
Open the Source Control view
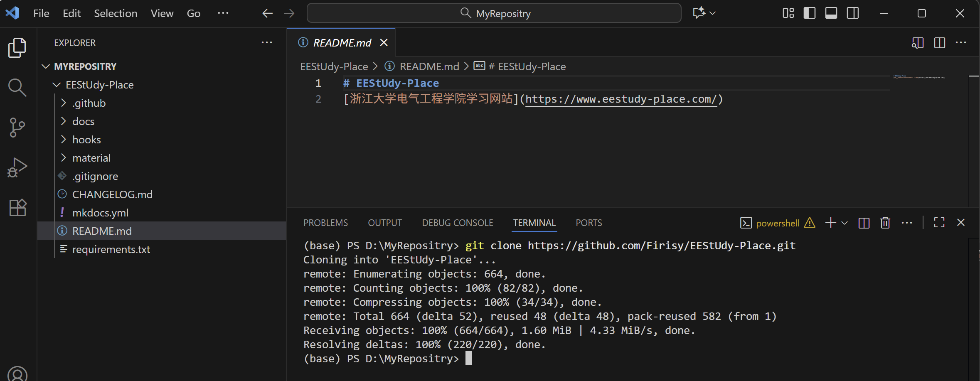pos(17,127)
